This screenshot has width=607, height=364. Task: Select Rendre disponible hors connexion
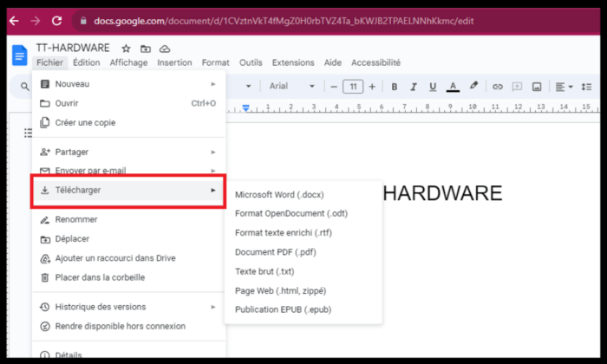point(128,326)
